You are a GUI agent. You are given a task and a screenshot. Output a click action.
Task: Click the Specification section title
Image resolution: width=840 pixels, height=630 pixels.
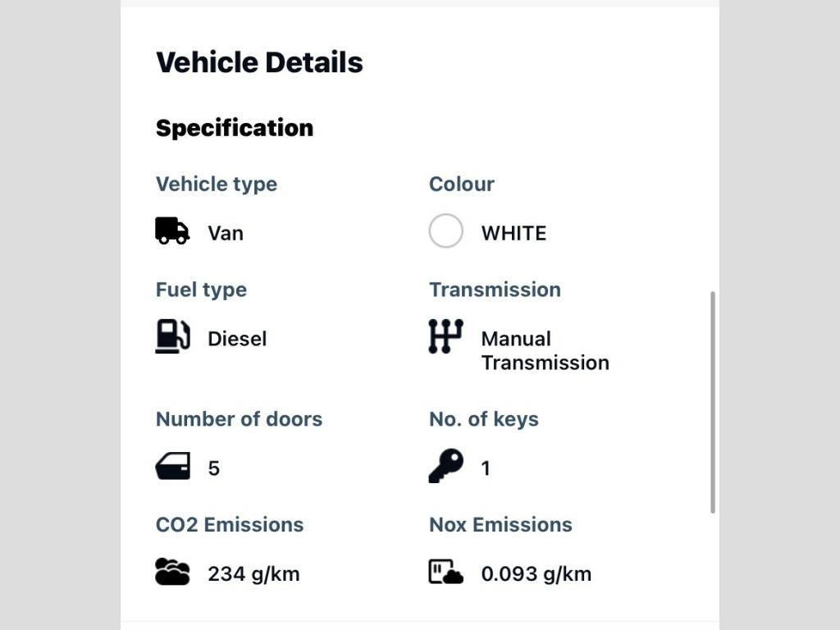(x=235, y=128)
